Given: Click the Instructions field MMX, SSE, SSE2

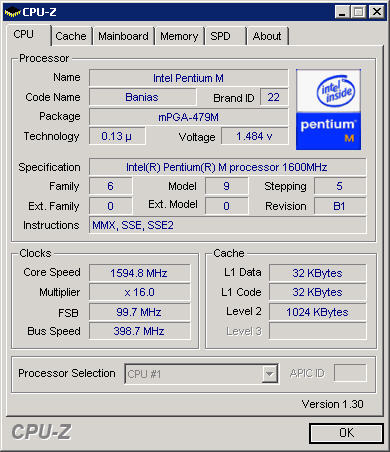Looking at the screenshot, I should tap(227, 225).
